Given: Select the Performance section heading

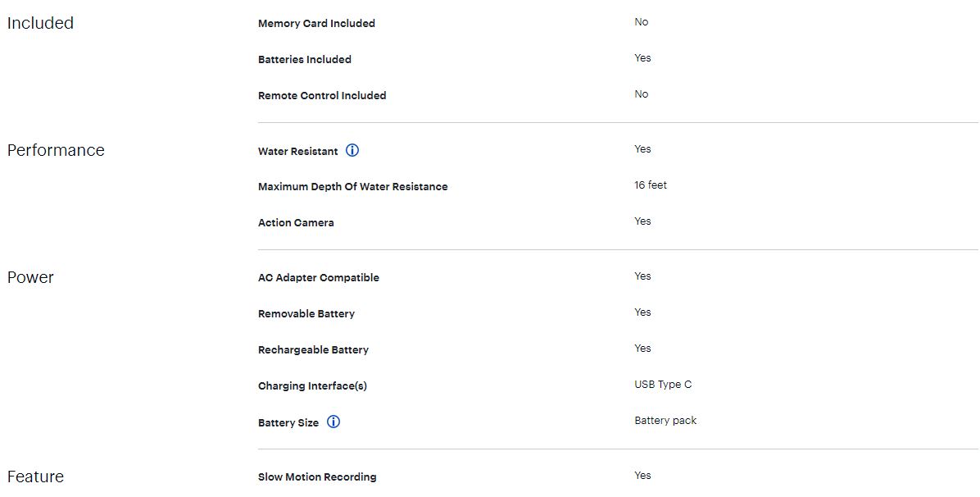Looking at the screenshot, I should [x=56, y=150].
